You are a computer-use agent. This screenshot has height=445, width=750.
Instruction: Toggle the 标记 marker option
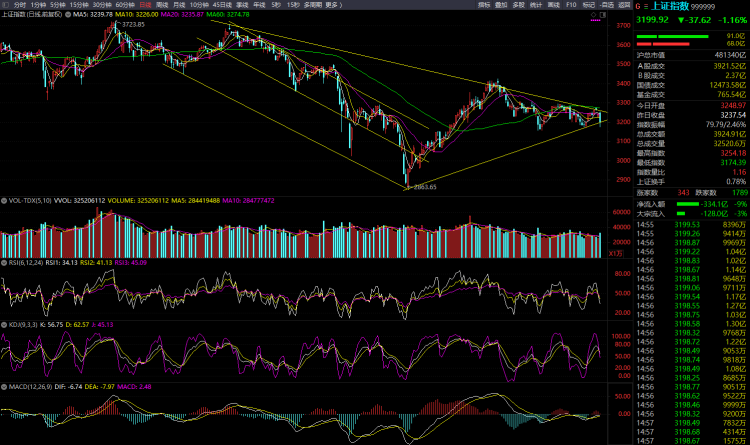pyautogui.click(x=589, y=5)
